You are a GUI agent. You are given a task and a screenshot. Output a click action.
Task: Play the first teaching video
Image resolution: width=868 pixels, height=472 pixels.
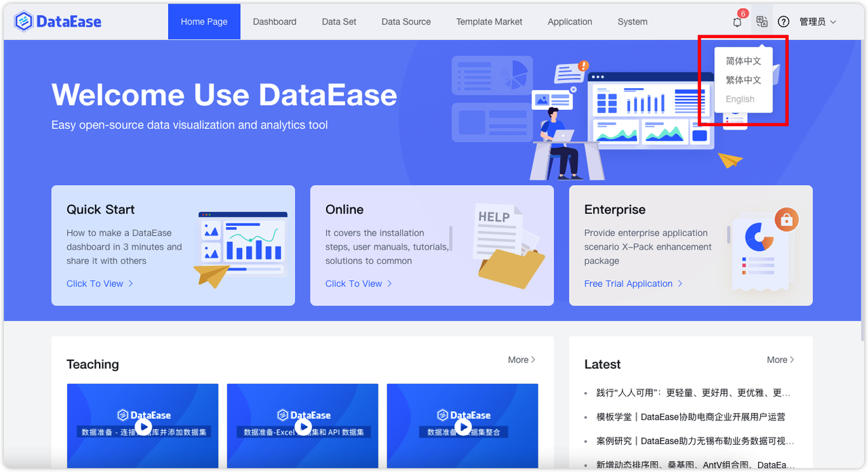(143, 426)
